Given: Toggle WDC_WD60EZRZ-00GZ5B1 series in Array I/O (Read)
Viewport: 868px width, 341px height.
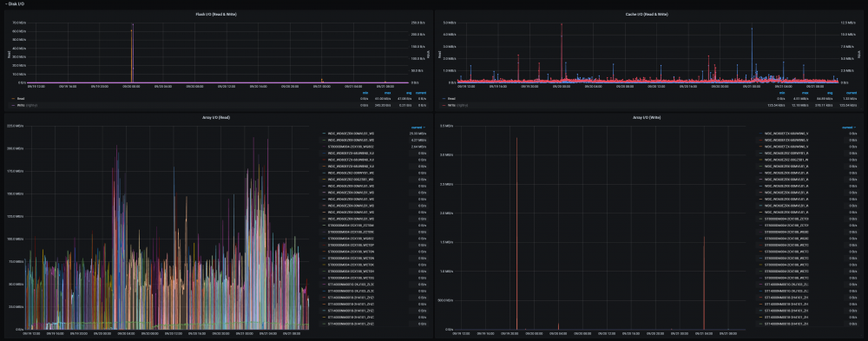Looking at the screenshot, I should coord(351,180).
